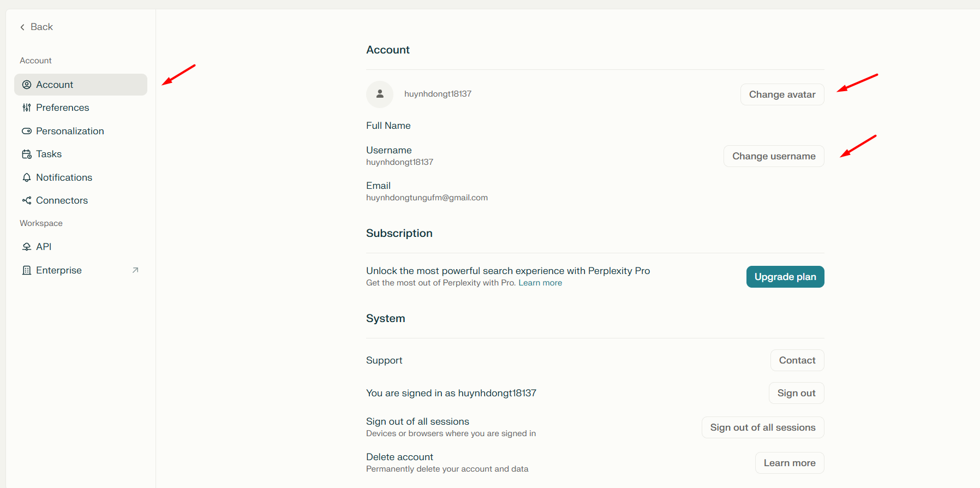Click the Sign out button
Screen dimensions: 980x488
[x=796, y=393]
